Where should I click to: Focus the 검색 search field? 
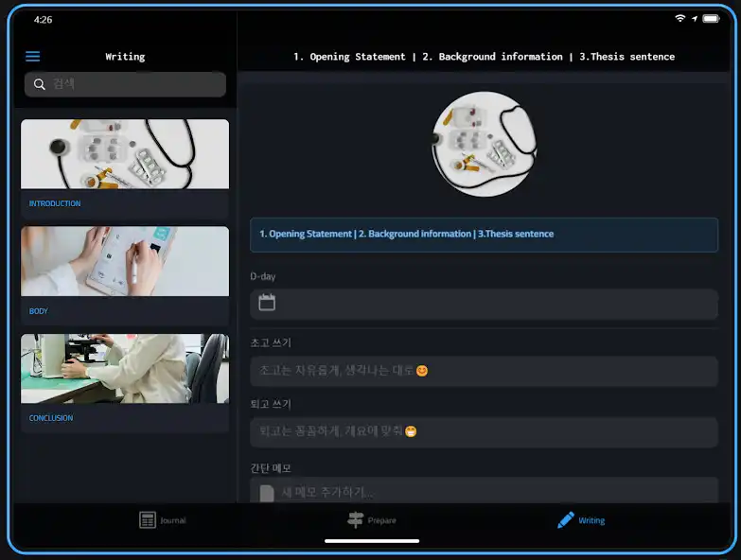125,84
